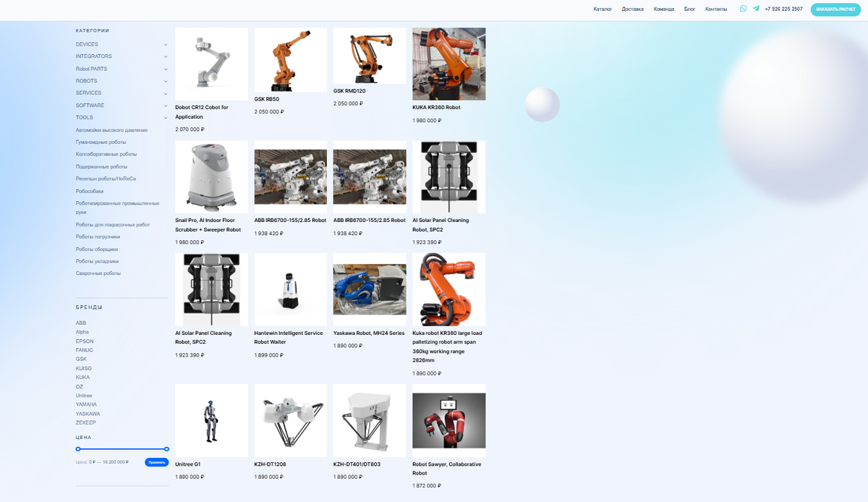Open the Telegram contact icon

click(x=756, y=9)
